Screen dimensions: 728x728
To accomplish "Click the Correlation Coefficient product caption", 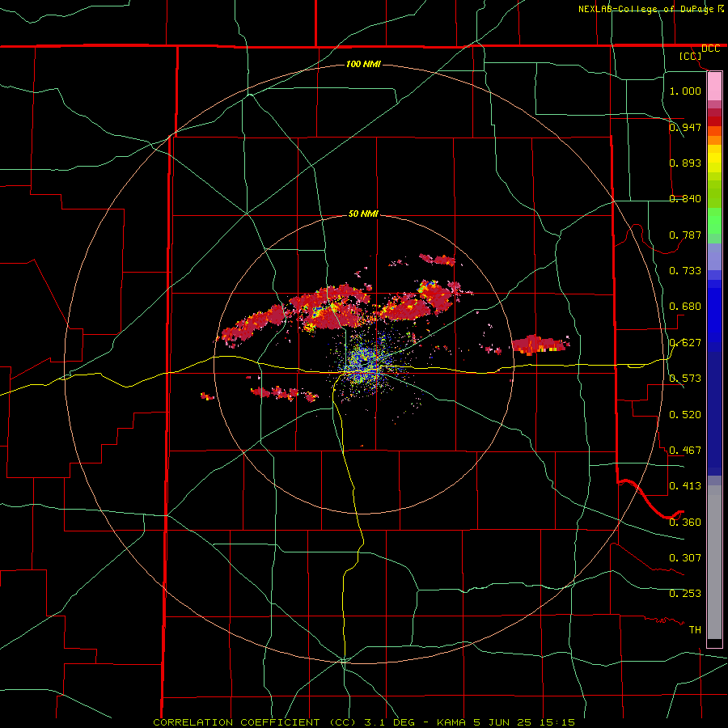I will (364, 722).
